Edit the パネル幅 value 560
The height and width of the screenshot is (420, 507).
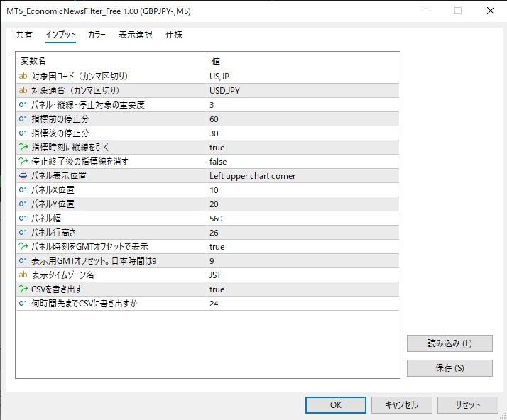click(x=302, y=219)
